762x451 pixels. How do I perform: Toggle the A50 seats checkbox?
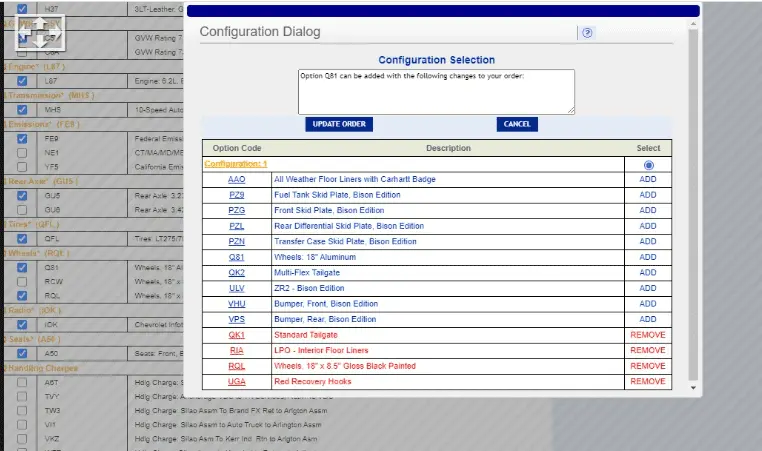pos(22,353)
